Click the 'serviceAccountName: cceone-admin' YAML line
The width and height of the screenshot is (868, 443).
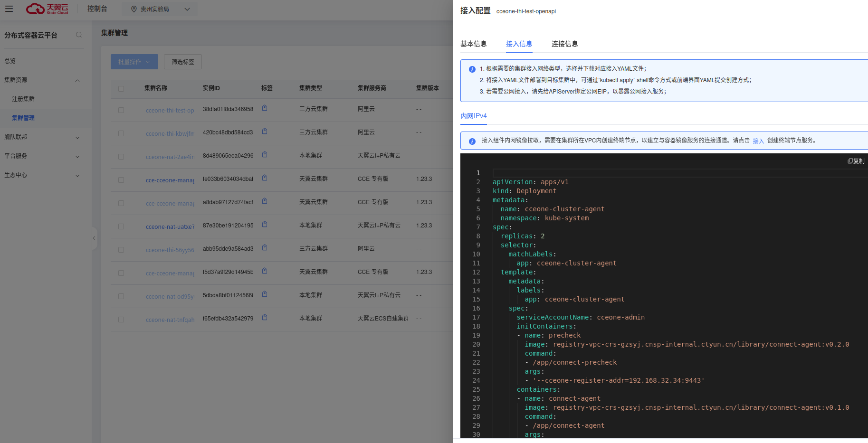point(581,317)
